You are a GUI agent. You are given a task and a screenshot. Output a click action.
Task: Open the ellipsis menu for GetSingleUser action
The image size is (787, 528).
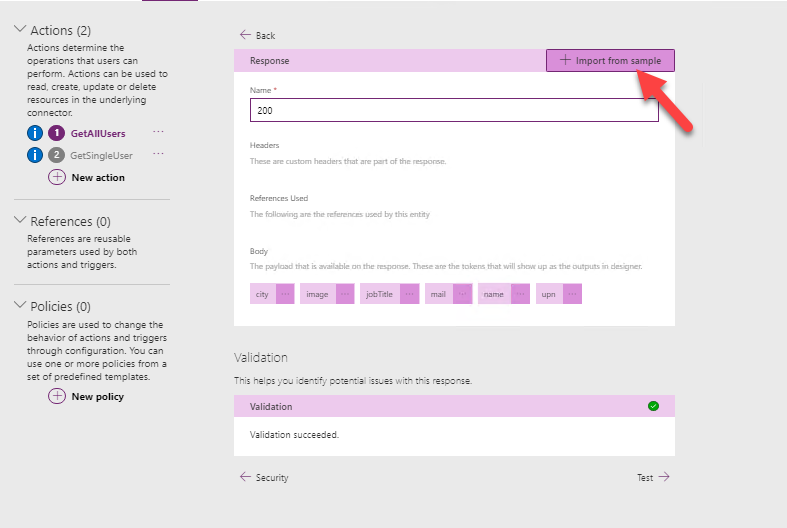pyautogui.click(x=158, y=154)
